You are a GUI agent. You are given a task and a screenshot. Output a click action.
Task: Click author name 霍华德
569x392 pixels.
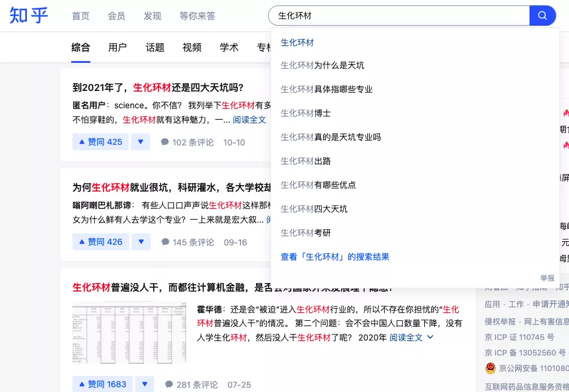tap(209, 309)
